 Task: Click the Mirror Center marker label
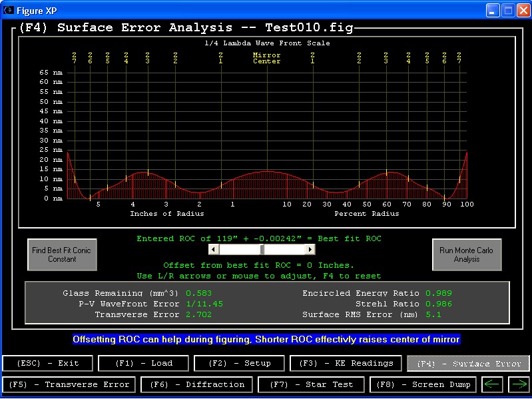[x=267, y=58]
